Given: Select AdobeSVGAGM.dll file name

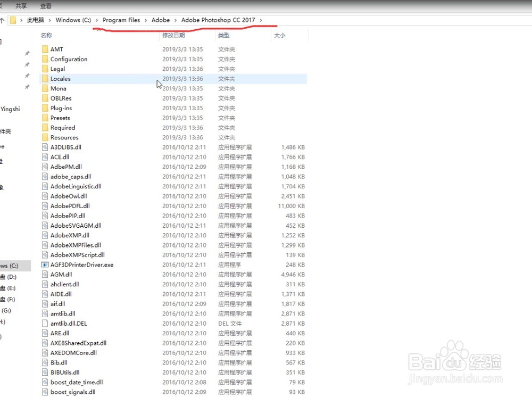Looking at the screenshot, I should pos(76,226).
